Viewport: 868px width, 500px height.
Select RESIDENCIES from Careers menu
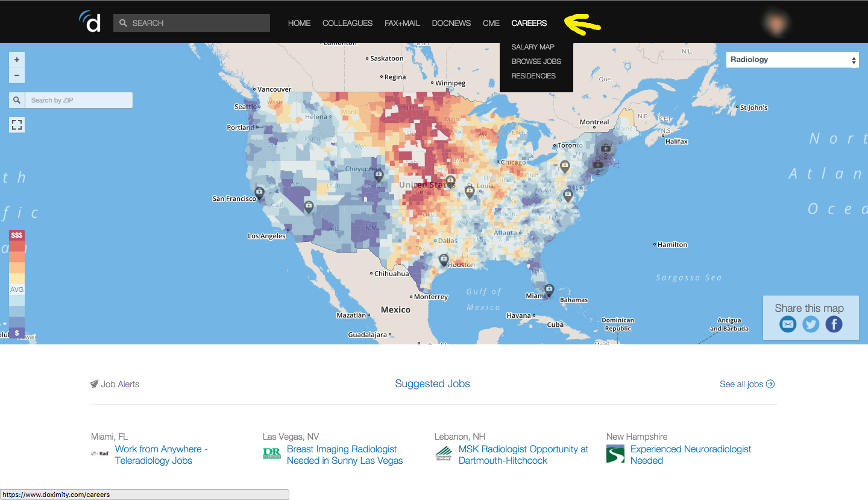(533, 75)
